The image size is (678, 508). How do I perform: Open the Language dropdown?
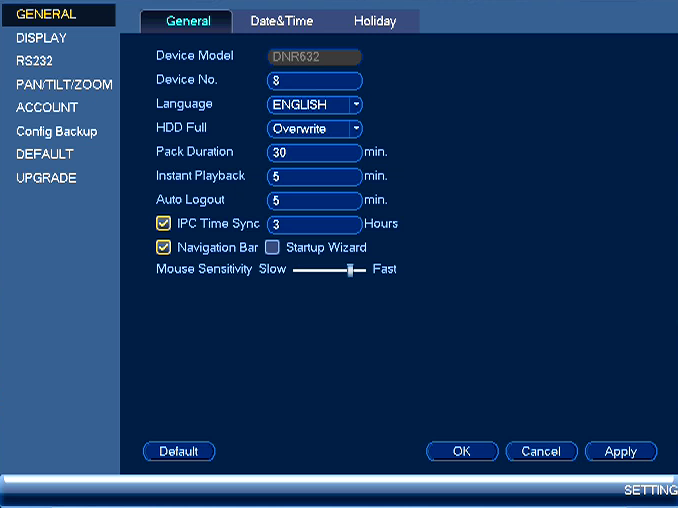tap(315, 105)
